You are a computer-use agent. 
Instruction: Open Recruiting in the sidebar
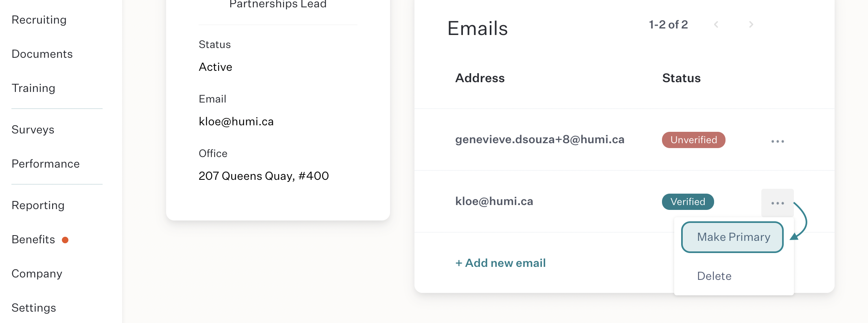pyautogui.click(x=39, y=20)
